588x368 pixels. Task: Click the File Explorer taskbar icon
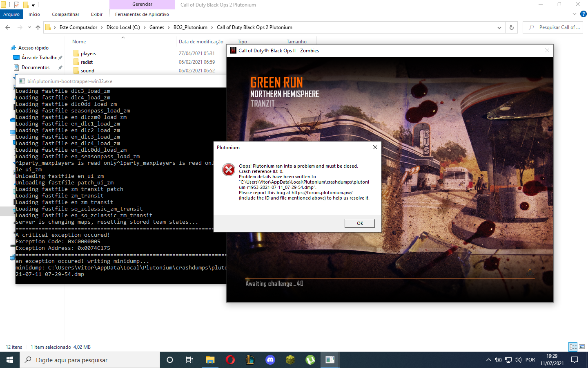click(210, 360)
